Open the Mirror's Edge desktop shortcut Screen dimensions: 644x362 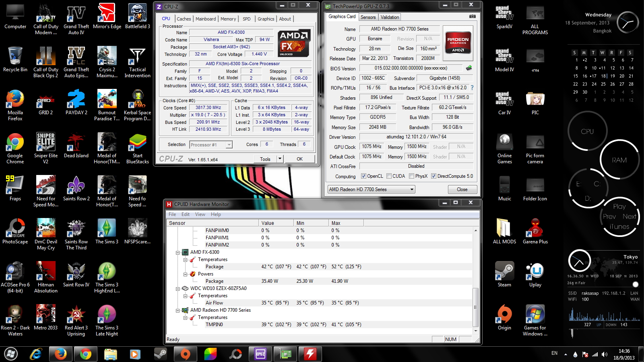click(107, 17)
